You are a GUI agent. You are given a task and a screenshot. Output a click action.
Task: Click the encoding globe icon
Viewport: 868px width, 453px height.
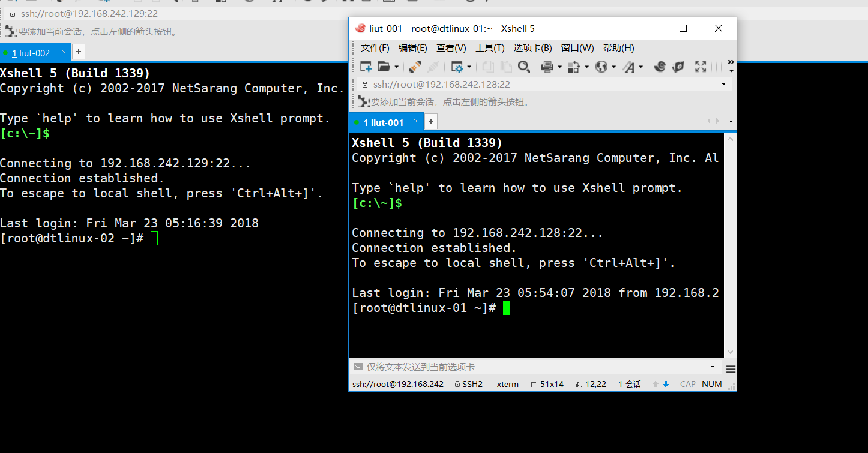tap(601, 67)
